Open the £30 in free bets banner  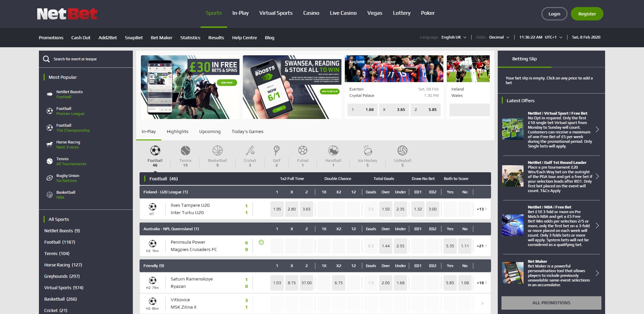(x=190, y=87)
